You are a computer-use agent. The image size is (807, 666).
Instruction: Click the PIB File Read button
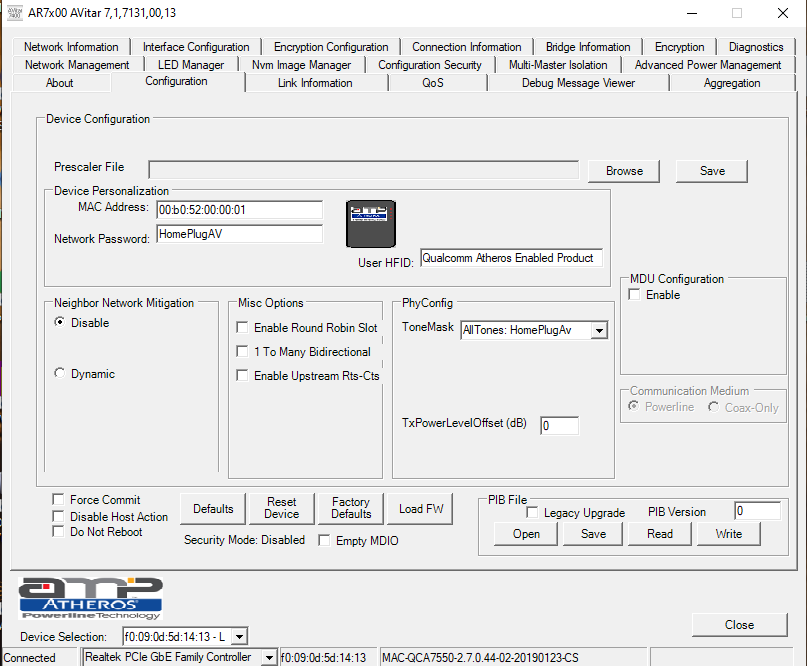pyautogui.click(x=659, y=534)
